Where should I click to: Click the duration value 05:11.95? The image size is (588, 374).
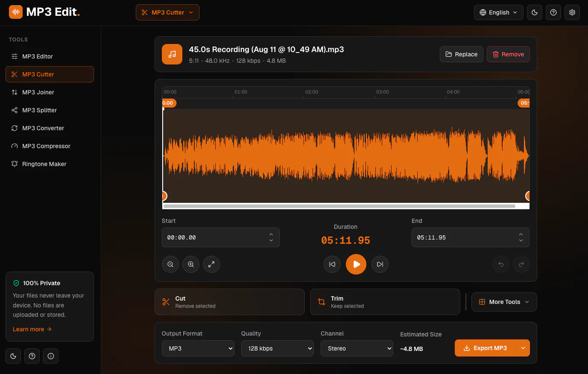click(x=345, y=240)
